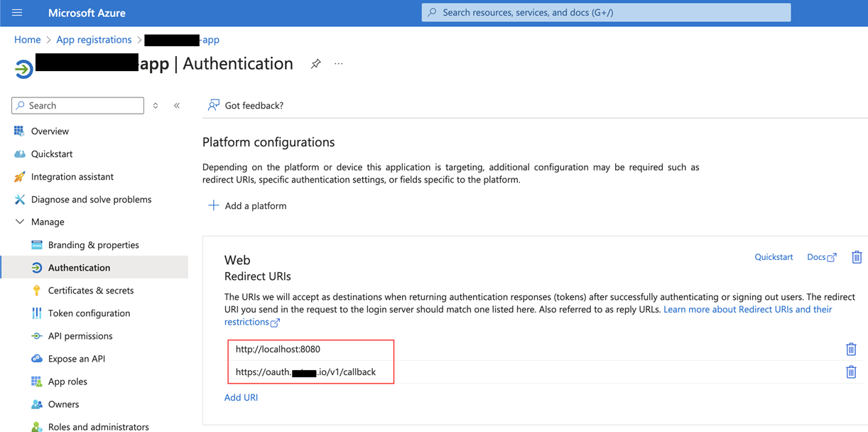Click the Branding & properties icon

37,245
